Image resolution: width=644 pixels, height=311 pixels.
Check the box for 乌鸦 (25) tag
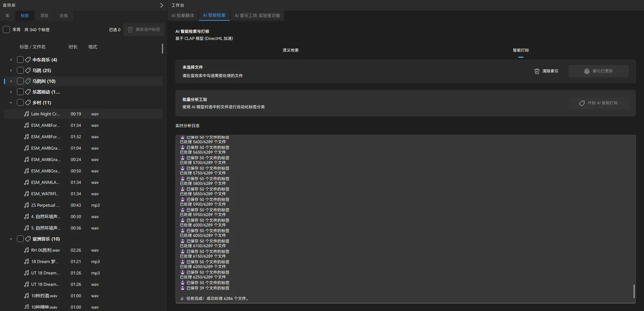(20, 71)
